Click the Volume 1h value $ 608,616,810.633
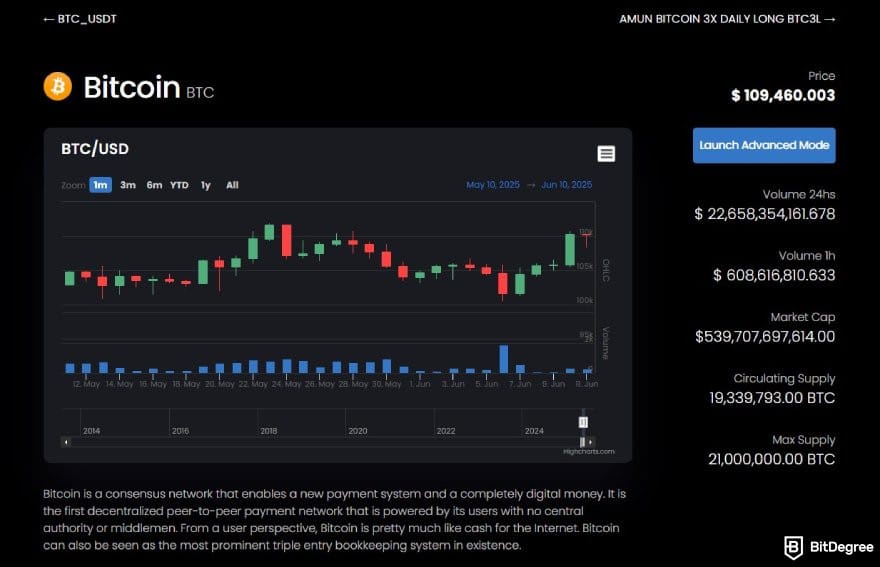This screenshot has height=567, width=880. 774,275
